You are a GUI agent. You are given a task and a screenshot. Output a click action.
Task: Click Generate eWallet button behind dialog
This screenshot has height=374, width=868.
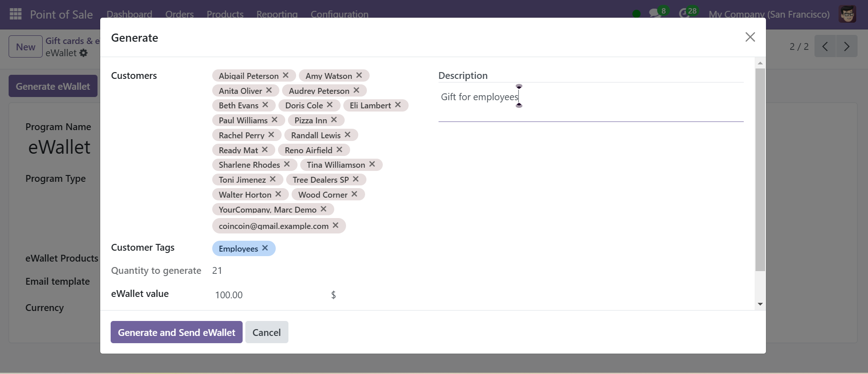click(x=53, y=86)
